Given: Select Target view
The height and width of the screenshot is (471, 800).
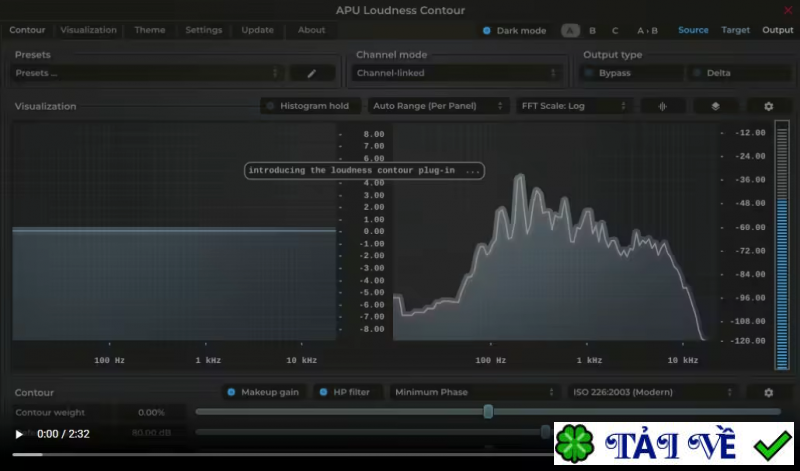Looking at the screenshot, I should pos(735,30).
